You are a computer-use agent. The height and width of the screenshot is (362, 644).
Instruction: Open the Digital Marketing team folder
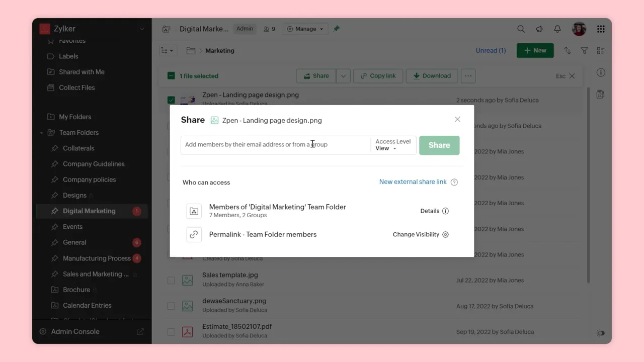tap(89, 211)
